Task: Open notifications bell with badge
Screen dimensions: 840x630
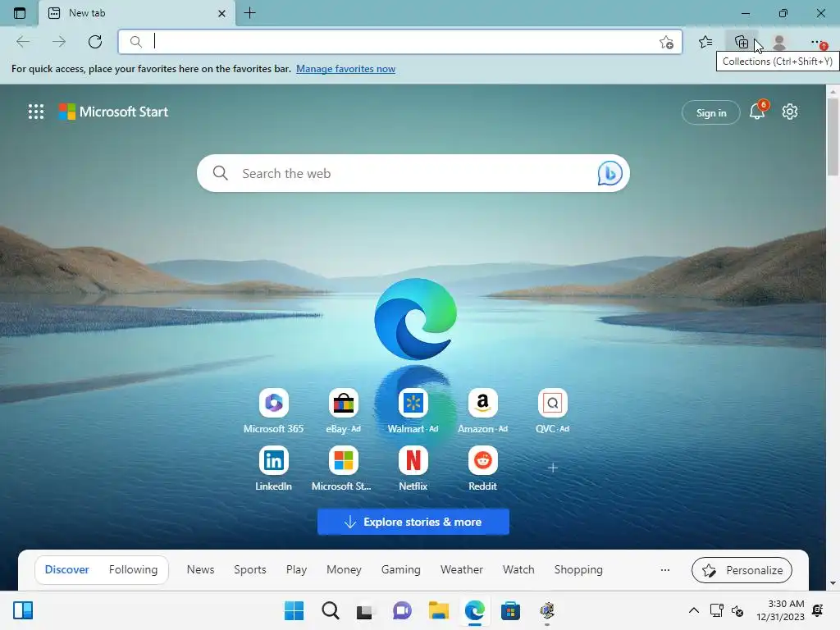Action: click(x=757, y=111)
